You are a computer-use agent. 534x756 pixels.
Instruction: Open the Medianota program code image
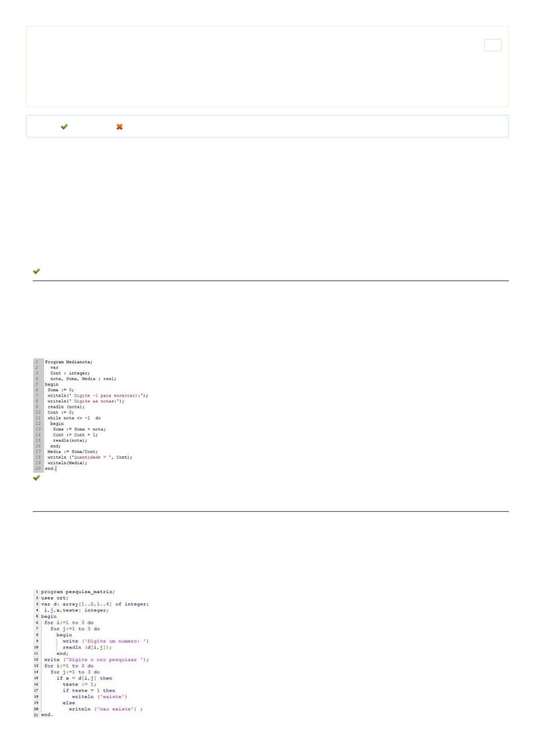[91, 415]
